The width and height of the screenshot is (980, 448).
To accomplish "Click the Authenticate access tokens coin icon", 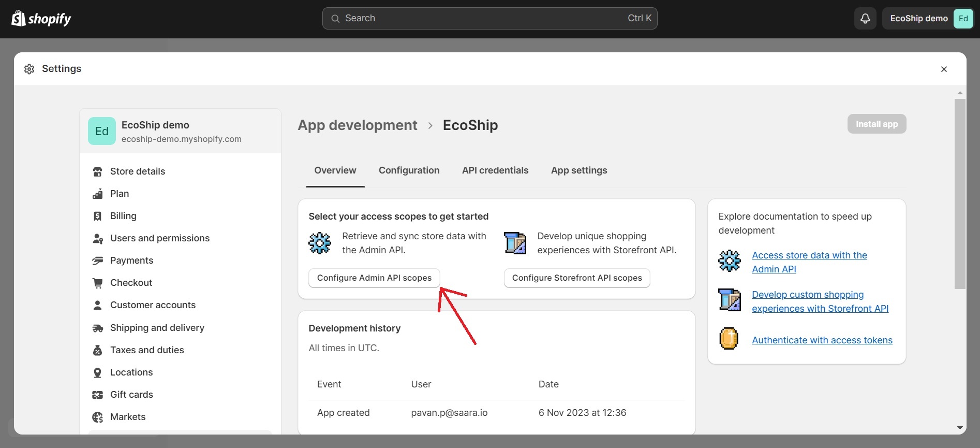I will (729, 339).
